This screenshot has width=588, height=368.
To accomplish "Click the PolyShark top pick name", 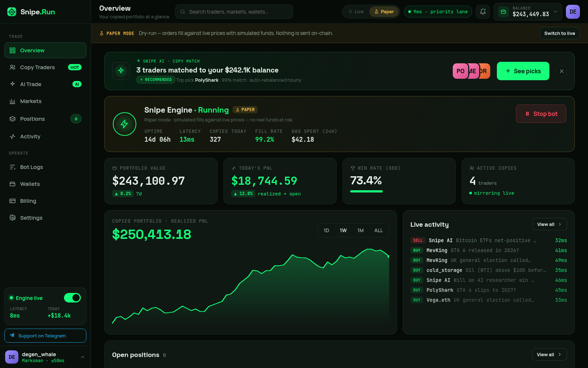I will (207, 80).
